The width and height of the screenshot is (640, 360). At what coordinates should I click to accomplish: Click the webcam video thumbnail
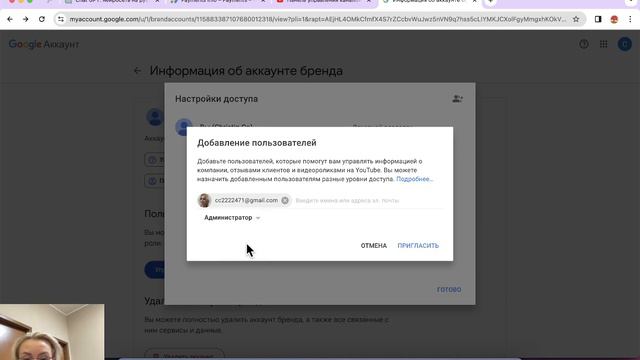click(x=52, y=332)
